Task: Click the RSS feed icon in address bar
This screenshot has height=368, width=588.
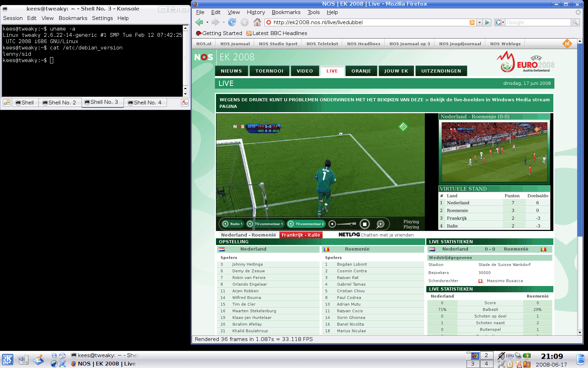Action: pyautogui.click(x=472, y=22)
